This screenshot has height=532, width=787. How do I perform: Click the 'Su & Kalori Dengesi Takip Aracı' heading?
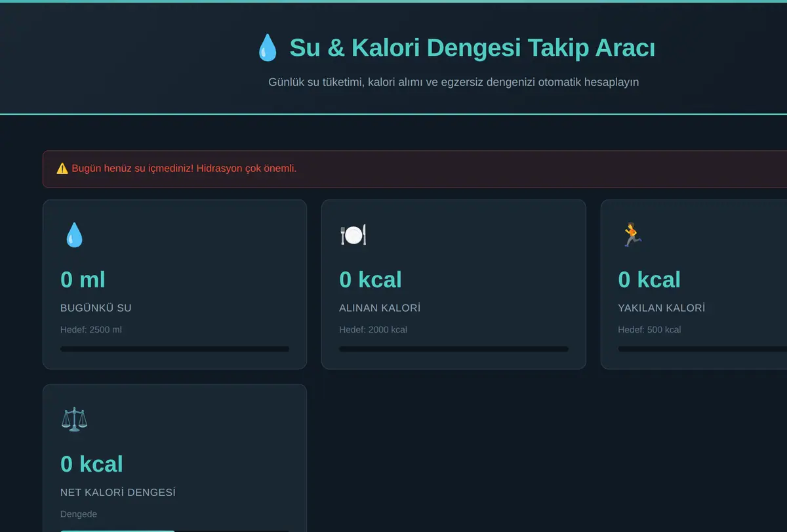click(472, 48)
